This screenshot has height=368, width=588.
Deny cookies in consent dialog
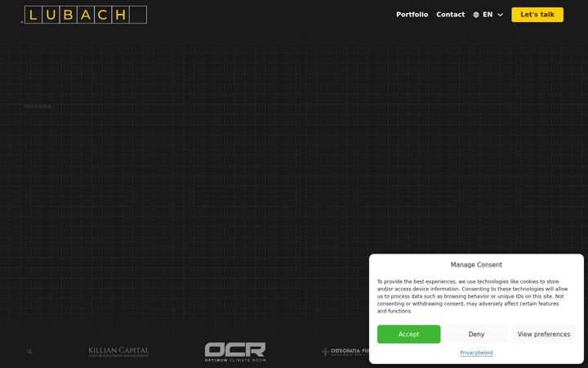pos(476,334)
